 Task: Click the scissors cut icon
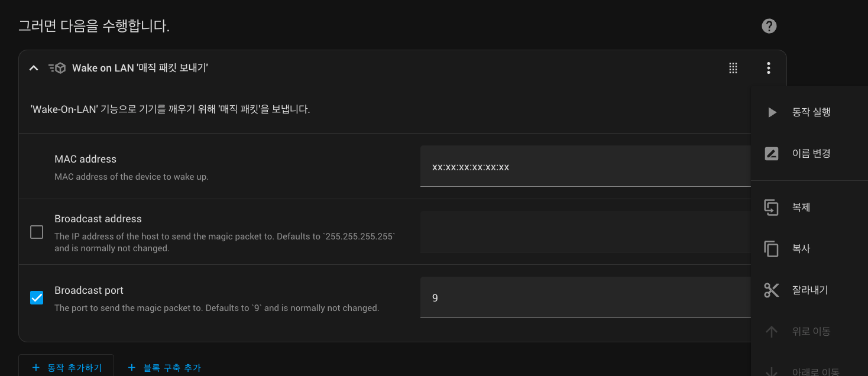click(x=772, y=290)
